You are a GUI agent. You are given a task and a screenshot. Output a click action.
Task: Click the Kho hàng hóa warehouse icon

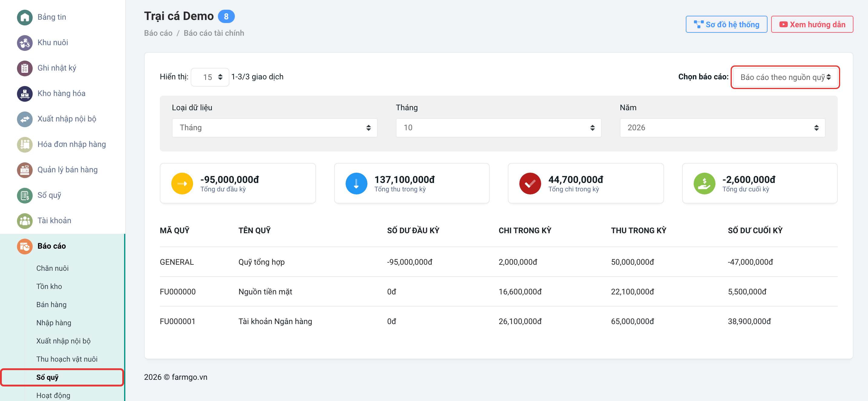[25, 94]
